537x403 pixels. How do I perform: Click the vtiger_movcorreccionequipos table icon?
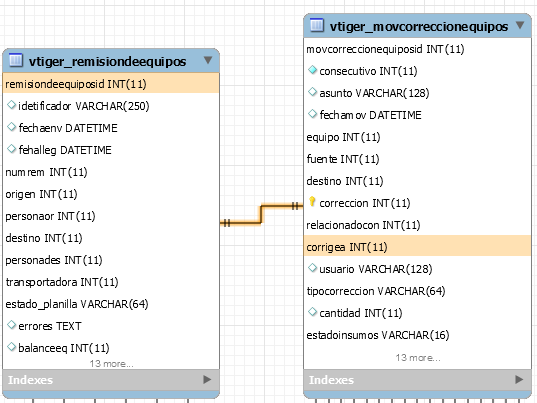click(317, 25)
